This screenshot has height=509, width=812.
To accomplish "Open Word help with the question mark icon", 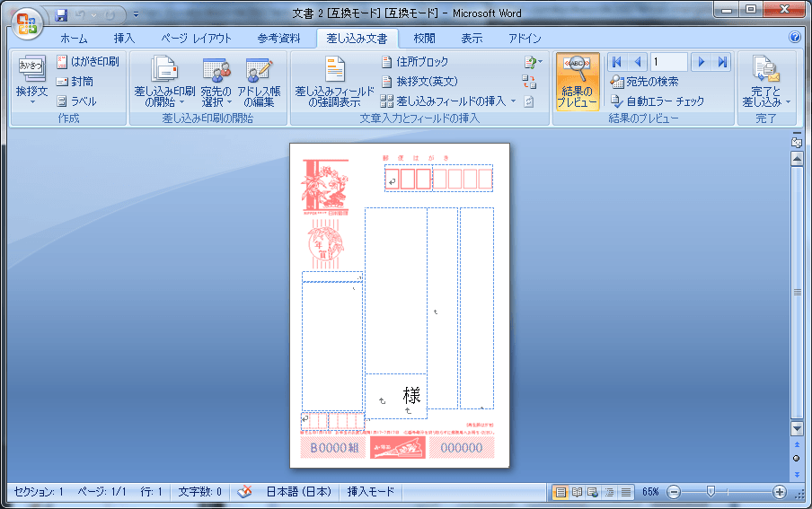I will tap(794, 37).
